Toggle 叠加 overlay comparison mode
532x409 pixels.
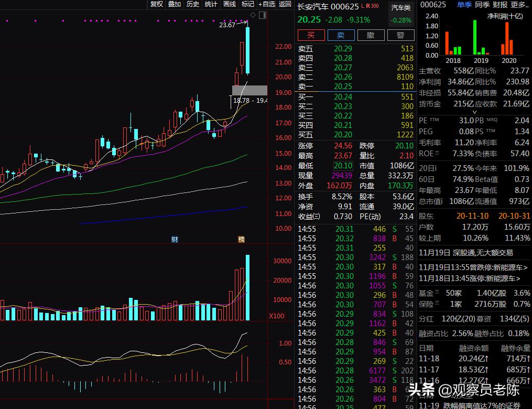(175, 4)
